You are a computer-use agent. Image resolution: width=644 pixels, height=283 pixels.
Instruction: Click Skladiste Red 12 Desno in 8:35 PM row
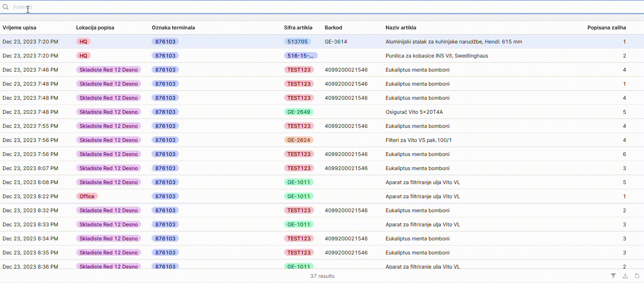109,253
